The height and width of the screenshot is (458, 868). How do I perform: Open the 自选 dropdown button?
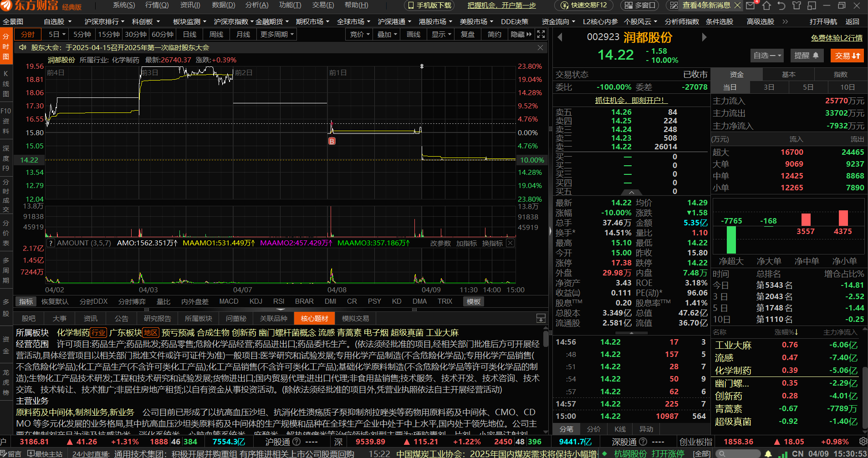767,56
